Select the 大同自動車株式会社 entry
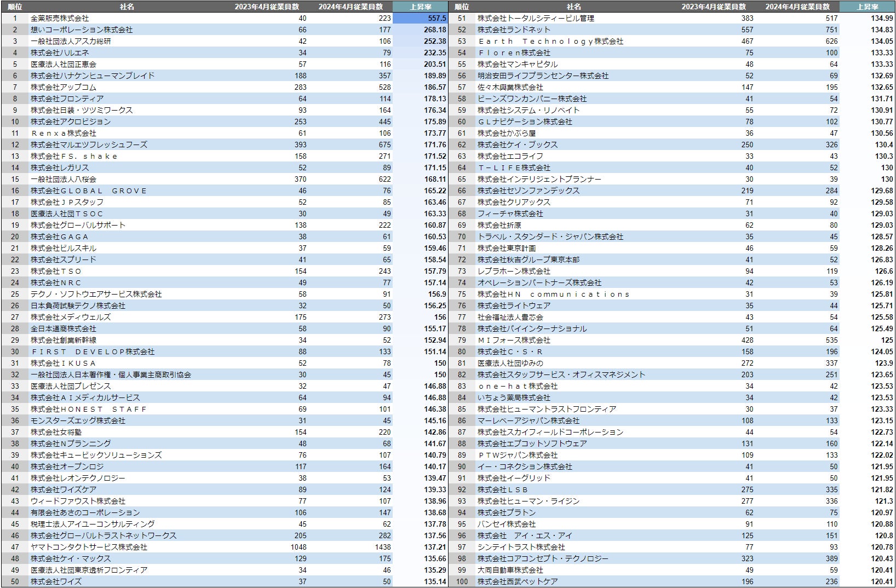 tap(510, 570)
